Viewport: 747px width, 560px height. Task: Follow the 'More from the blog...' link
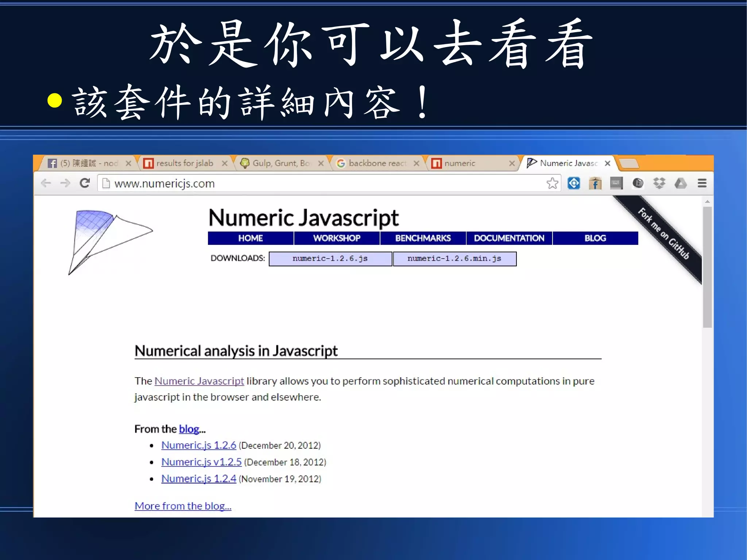click(183, 506)
